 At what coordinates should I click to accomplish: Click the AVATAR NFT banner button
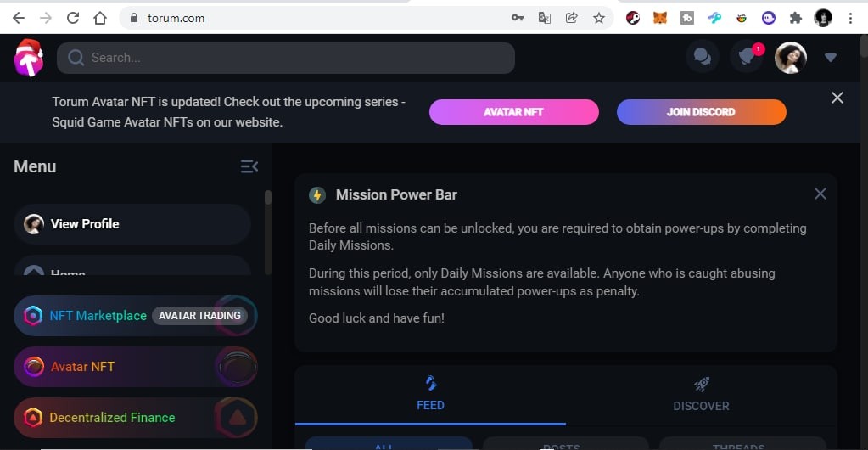513,112
